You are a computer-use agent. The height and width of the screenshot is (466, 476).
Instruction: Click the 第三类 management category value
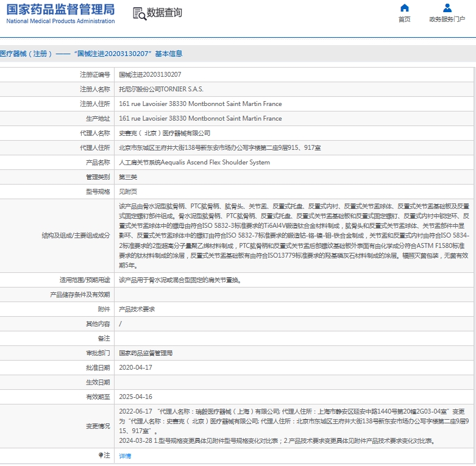(128, 177)
